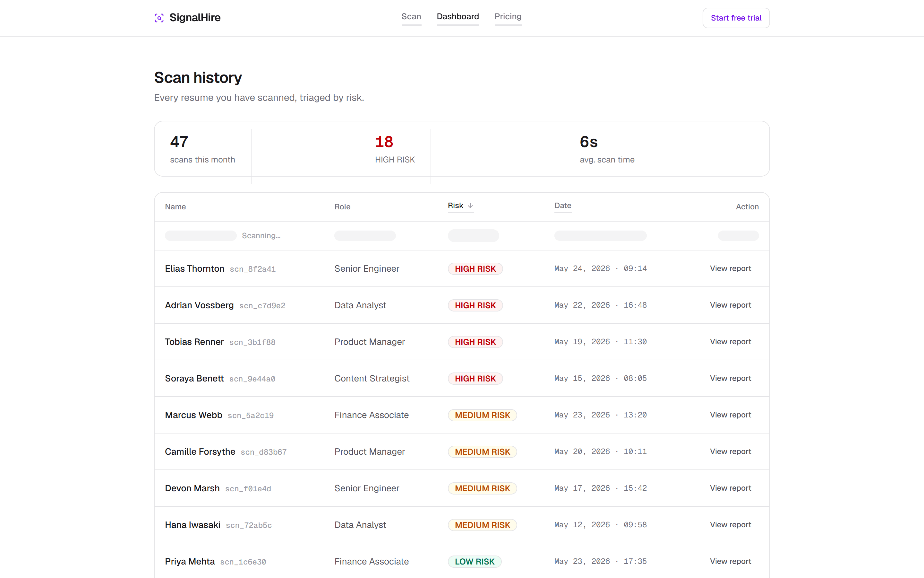This screenshot has height=578, width=924.
Task: Click HIGH RISK badge for Elias Thornton
Action: [475, 269]
